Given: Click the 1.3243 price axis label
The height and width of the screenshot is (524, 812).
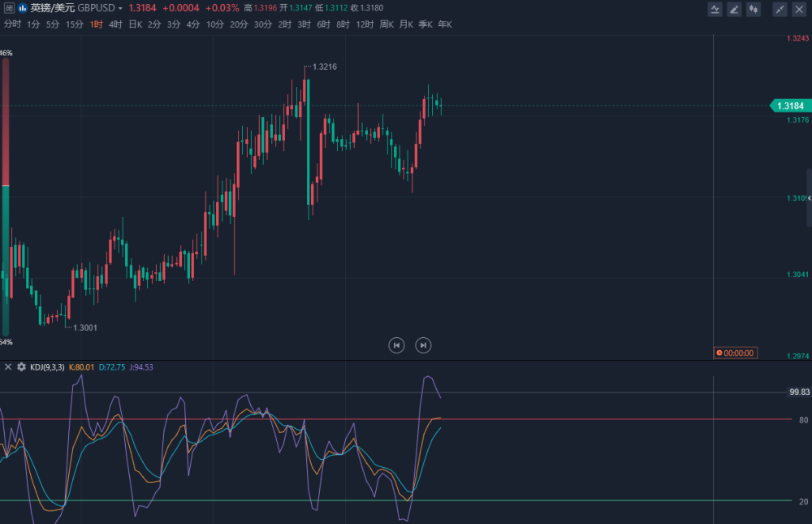Looking at the screenshot, I should (x=797, y=38).
